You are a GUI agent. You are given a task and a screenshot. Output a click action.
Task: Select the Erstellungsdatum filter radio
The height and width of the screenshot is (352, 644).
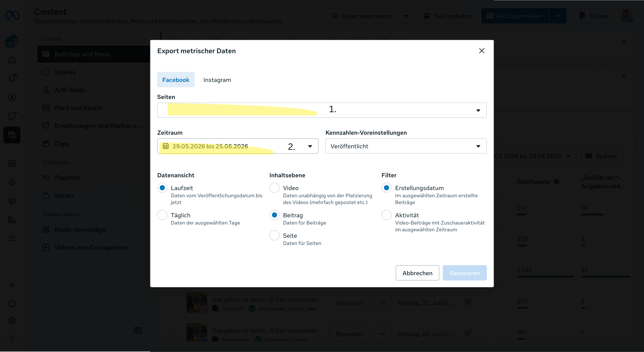387,188
